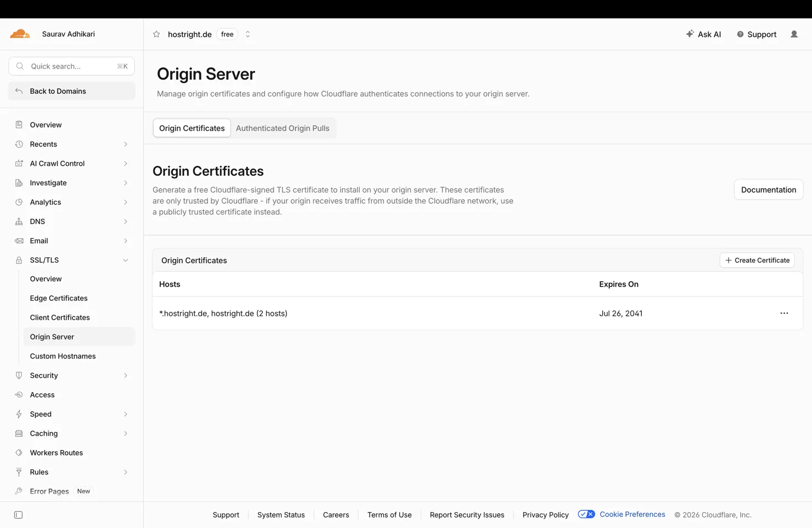Click the Workers Routes icon
Image resolution: width=812 pixels, height=528 pixels.
[19, 453]
